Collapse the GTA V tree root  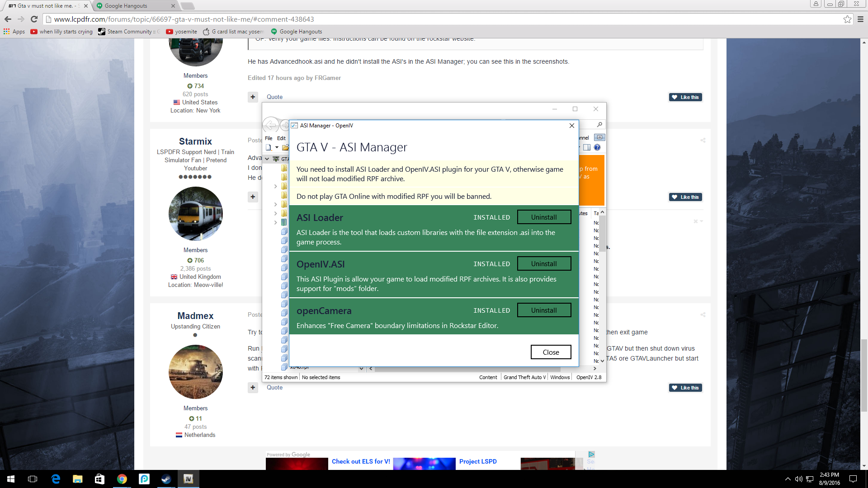coord(267,159)
